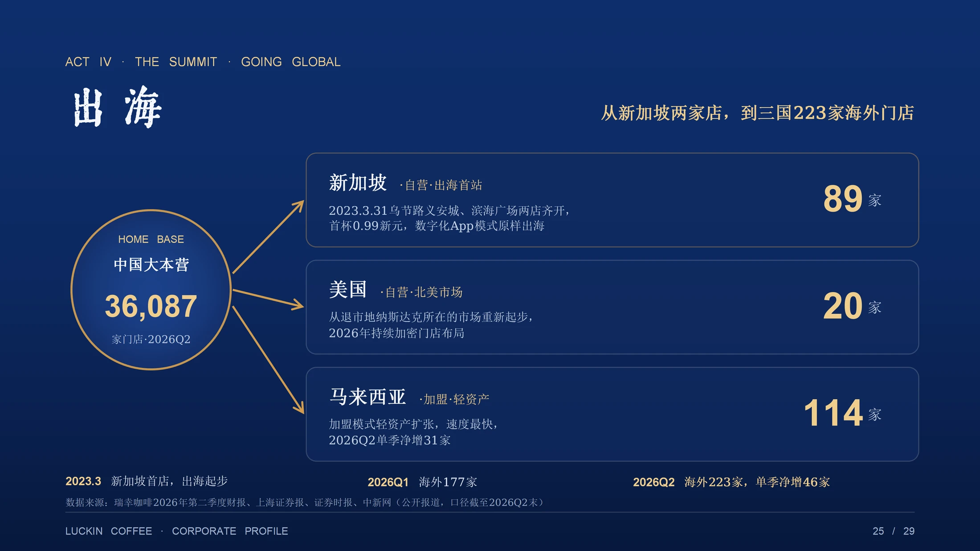Click the timeline label '2026Q1'
Image resolution: width=980 pixels, height=551 pixels.
click(388, 482)
